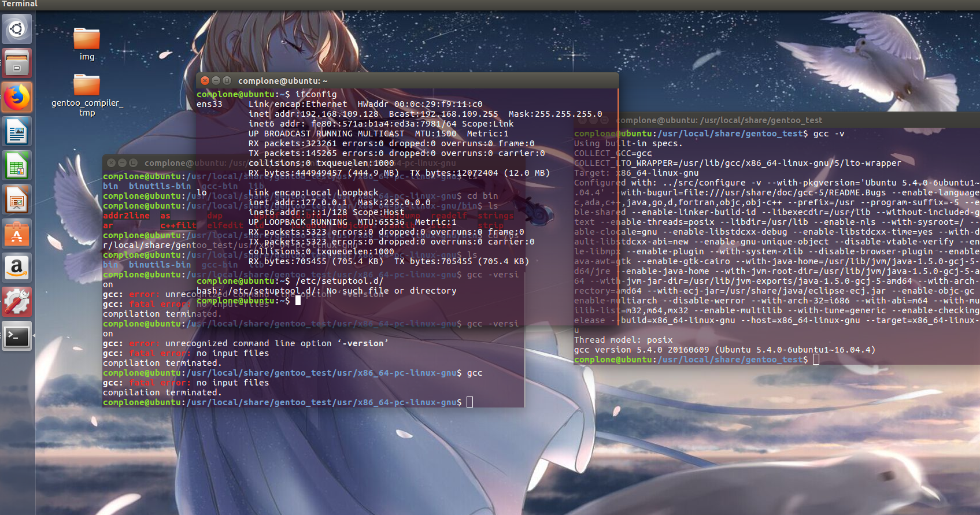
Task: Click the ifconfig command in front terminal
Action: tap(316, 94)
